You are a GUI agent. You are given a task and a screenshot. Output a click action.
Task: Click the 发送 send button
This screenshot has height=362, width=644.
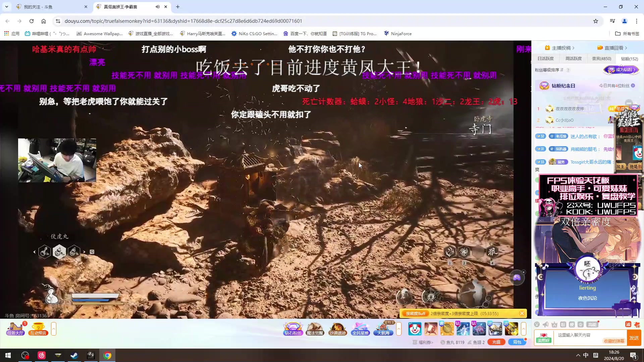(x=634, y=338)
